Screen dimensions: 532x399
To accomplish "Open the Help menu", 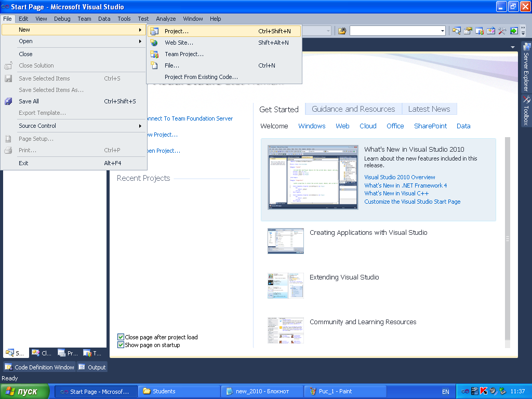I will tap(215, 19).
